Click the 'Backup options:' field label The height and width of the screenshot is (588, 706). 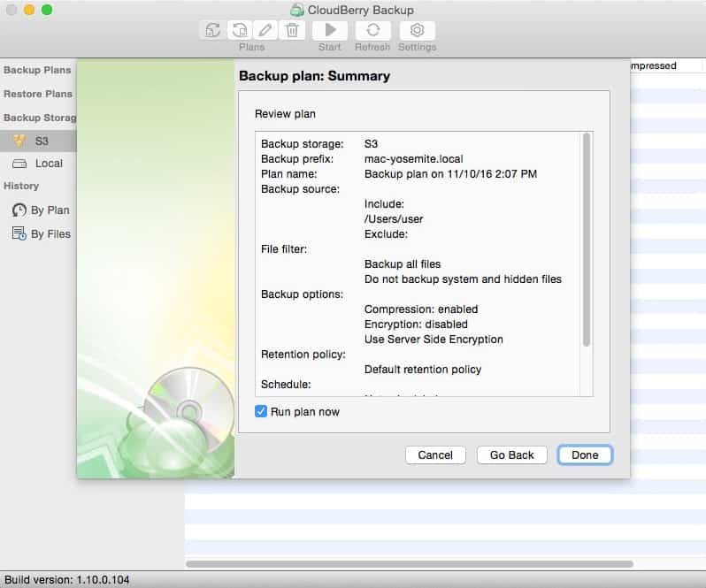(302, 294)
